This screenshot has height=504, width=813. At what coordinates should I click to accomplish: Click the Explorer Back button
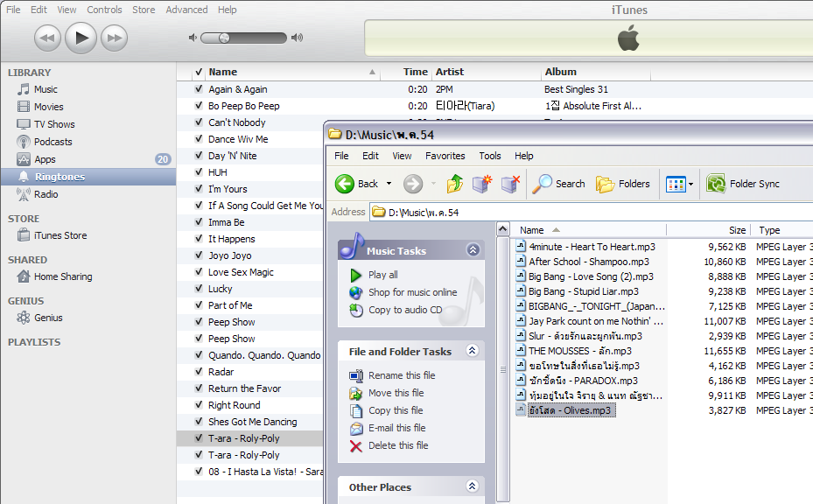357,184
